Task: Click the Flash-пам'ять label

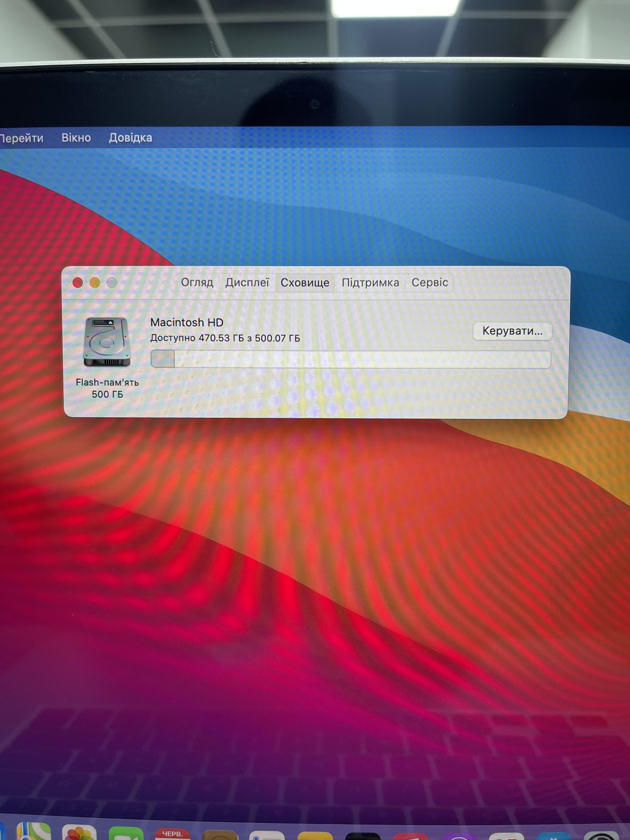Action: [x=107, y=382]
